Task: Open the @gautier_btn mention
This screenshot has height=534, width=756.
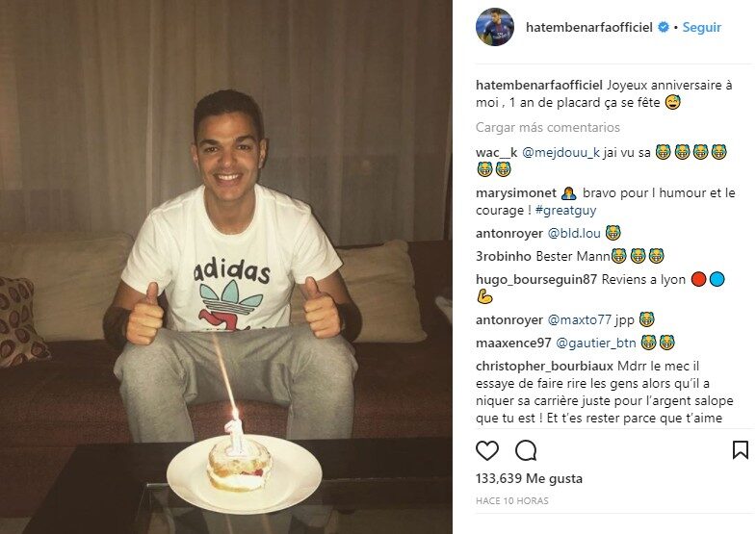Action: pyautogui.click(x=596, y=343)
